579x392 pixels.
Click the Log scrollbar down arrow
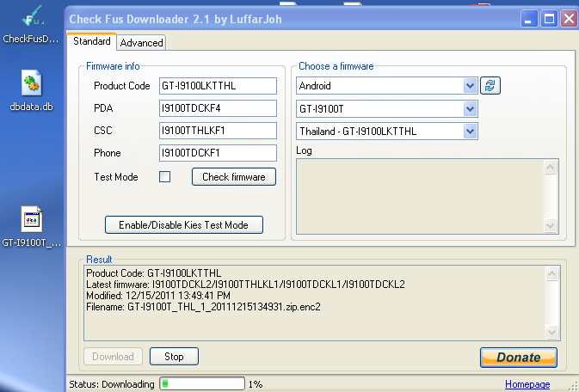(551, 225)
